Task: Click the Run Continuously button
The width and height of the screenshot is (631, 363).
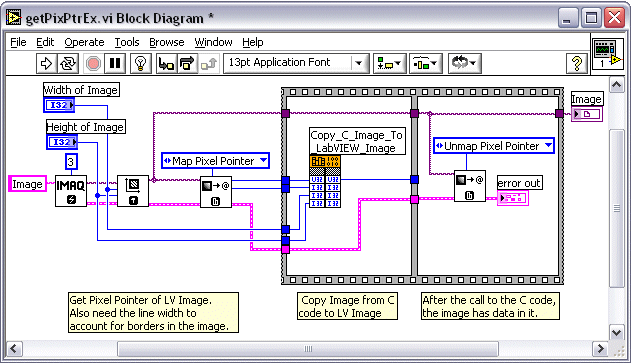Action: pyautogui.click(x=68, y=64)
